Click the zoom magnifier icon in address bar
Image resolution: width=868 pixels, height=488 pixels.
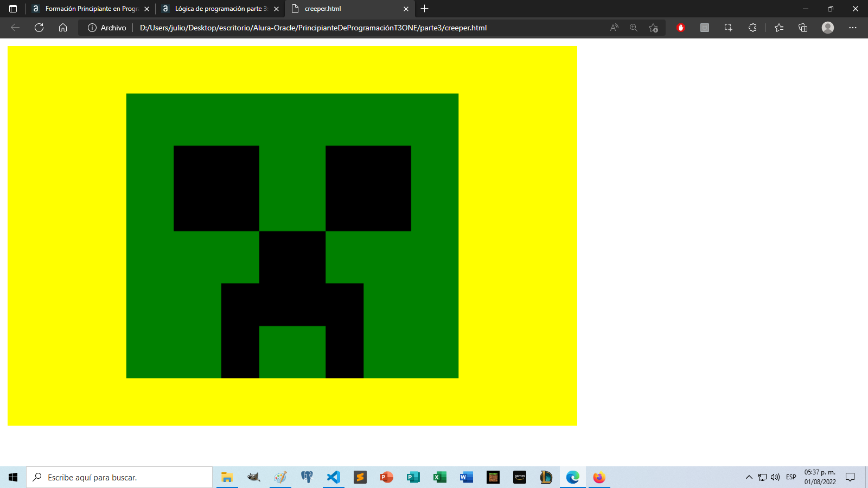[x=634, y=28]
